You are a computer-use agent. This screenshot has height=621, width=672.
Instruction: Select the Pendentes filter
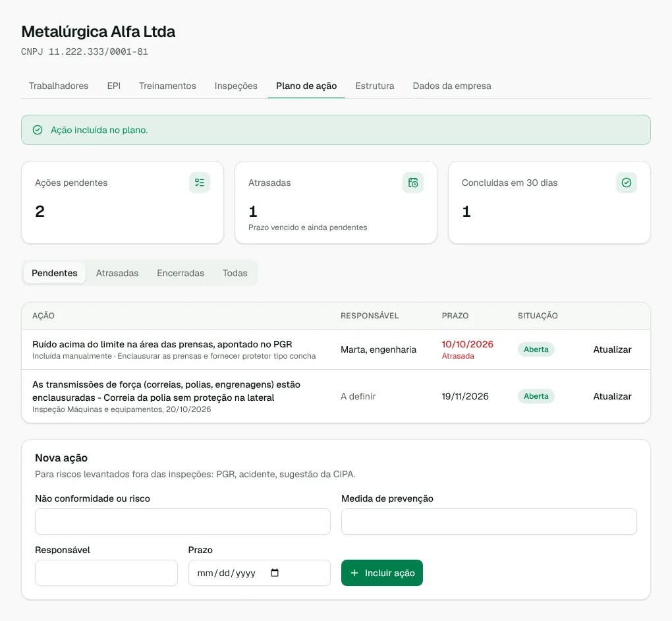point(55,273)
